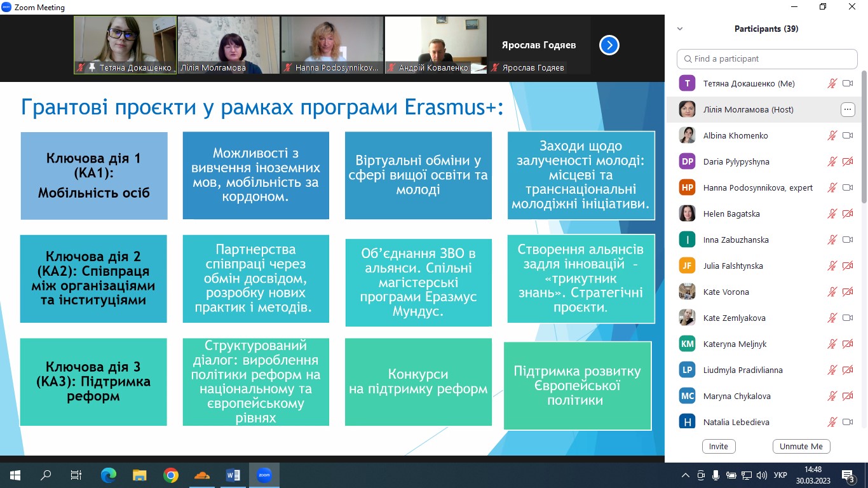This screenshot has width=868, height=488.
Task: Open Cloudflare app from the taskbar
Action: click(201, 475)
